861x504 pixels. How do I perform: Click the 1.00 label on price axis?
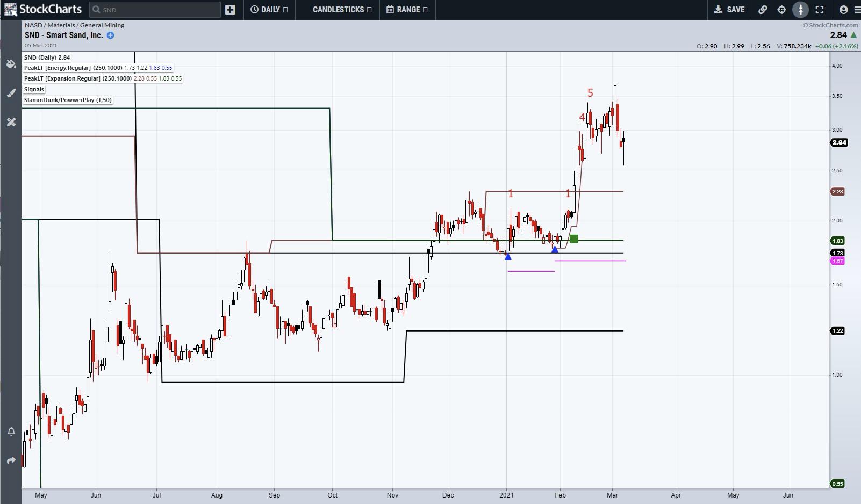837,375
